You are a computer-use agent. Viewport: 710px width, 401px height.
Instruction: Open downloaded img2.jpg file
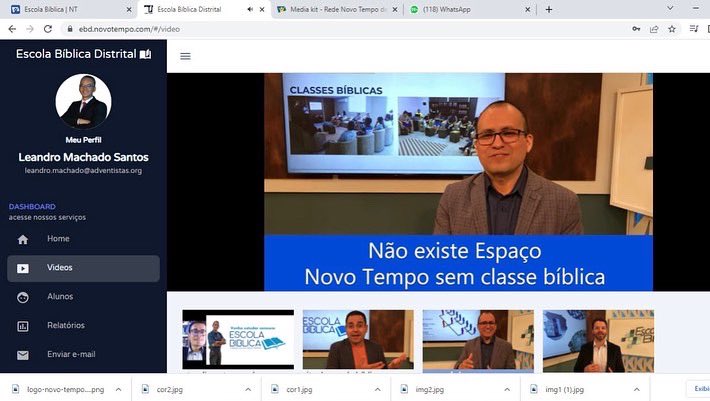click(x=429, y=389)
